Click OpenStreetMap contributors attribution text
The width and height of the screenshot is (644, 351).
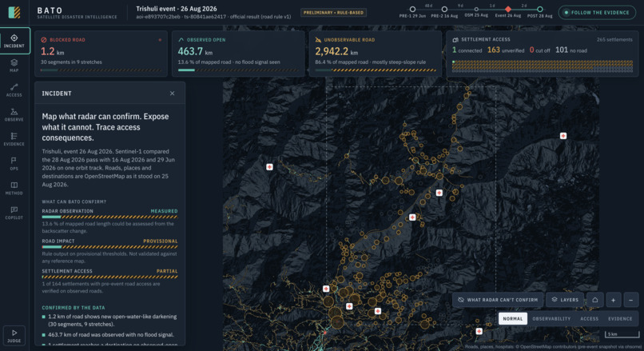pos(554,347)
